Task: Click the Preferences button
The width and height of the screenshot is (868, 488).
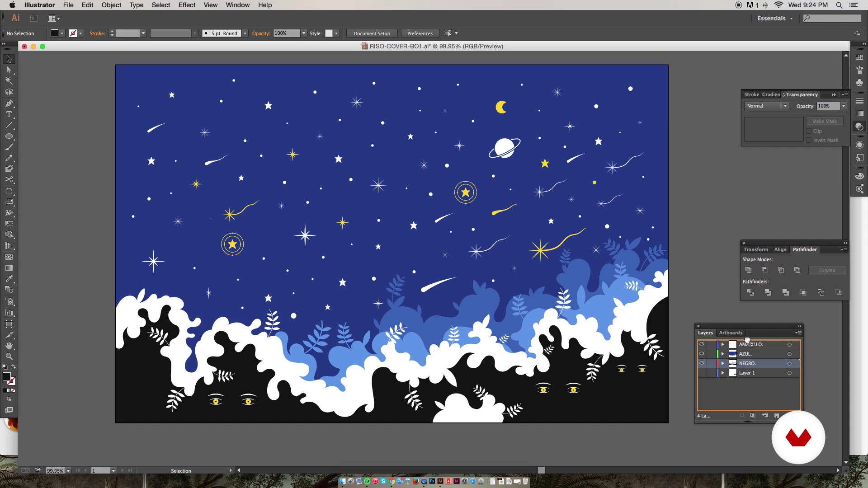Action: pyautogui.click(x=420, y=33)
